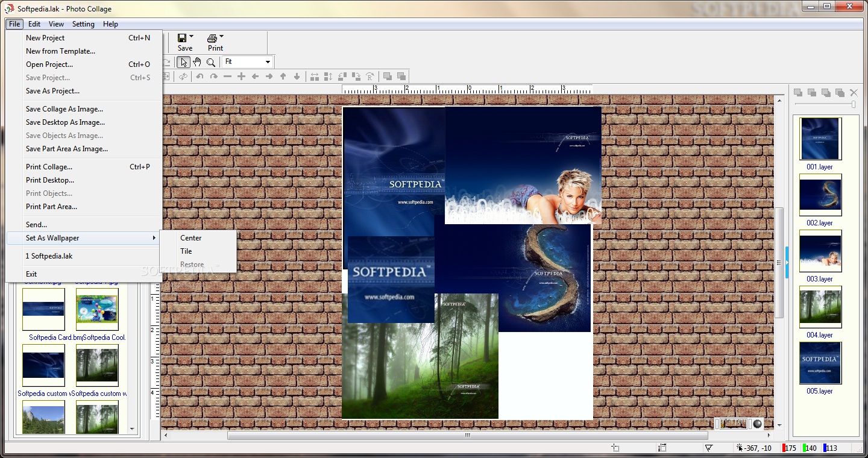Click the selection position status bar icon

click(615, 448)
